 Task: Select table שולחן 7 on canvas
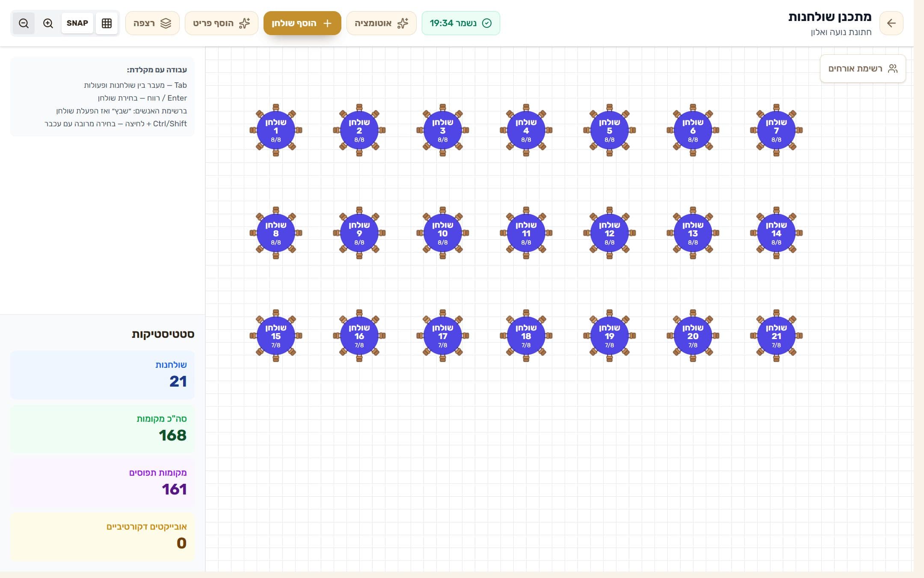point(776,130)
